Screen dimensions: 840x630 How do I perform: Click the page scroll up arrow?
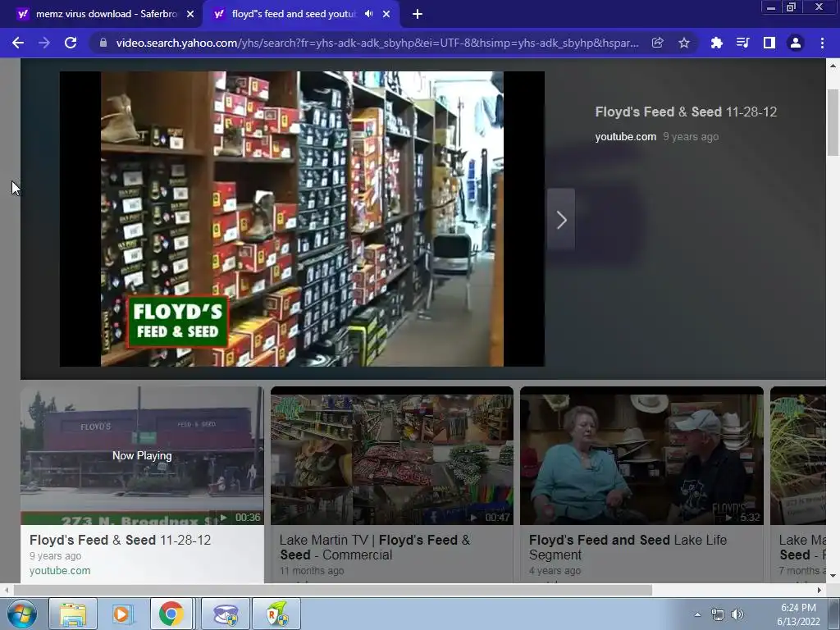point(833,66)
